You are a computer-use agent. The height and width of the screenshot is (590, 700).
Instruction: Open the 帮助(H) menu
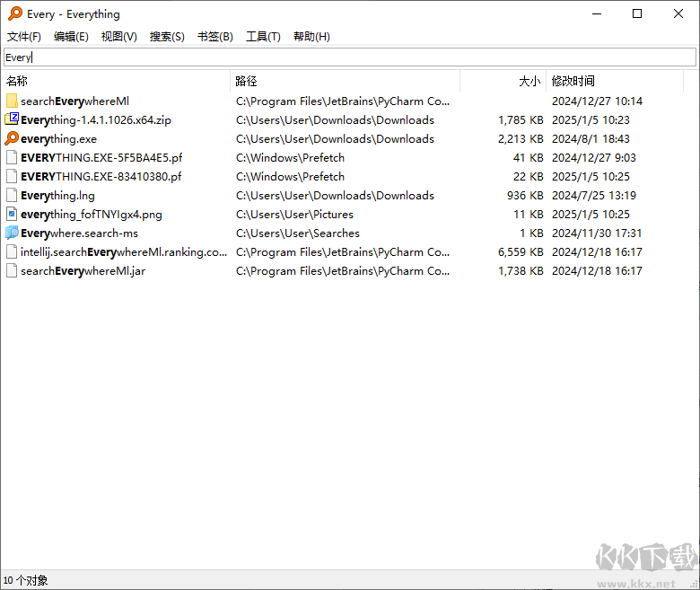tap(311, 37)
